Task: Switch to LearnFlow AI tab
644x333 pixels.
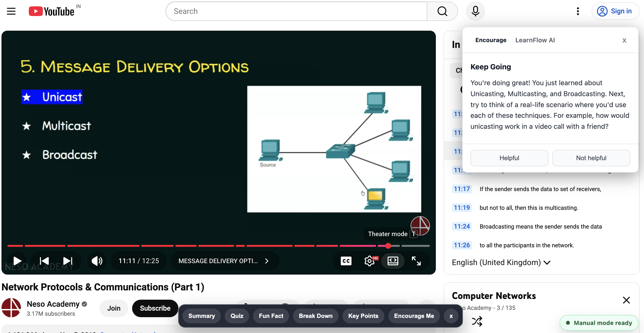Action: tap(535, 40)
